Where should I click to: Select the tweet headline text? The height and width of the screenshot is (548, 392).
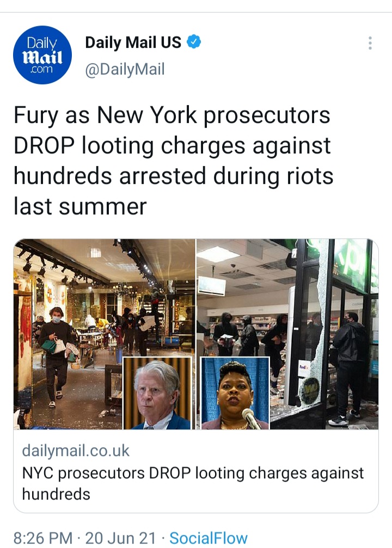coord(174,161)
